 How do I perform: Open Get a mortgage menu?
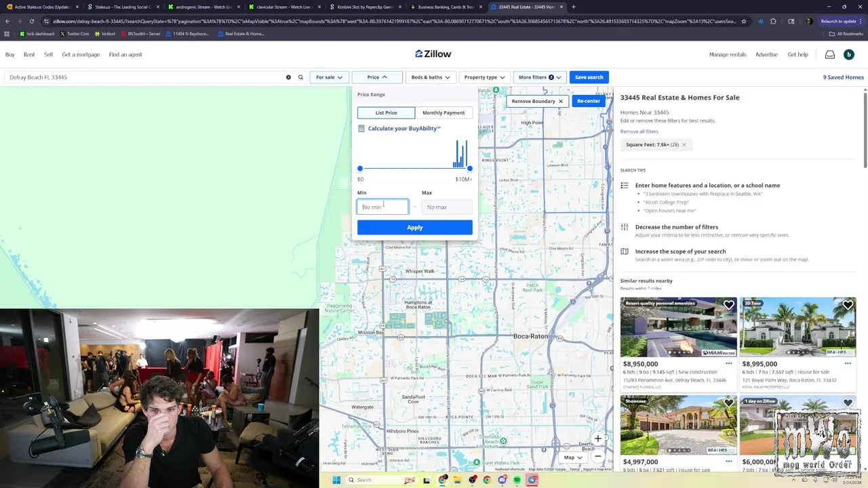click(81, 54)
